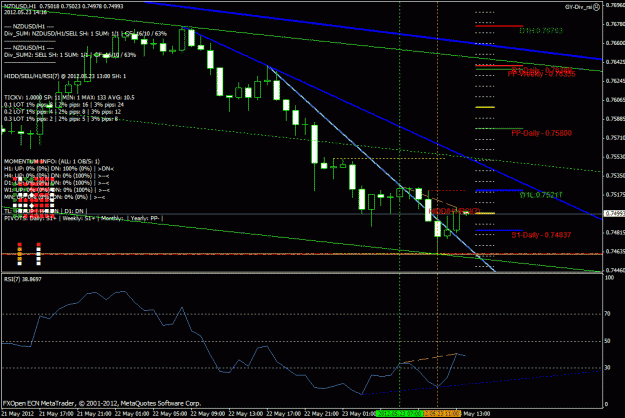Click the blue S1-Daily level line

click(x=499, y=230)
